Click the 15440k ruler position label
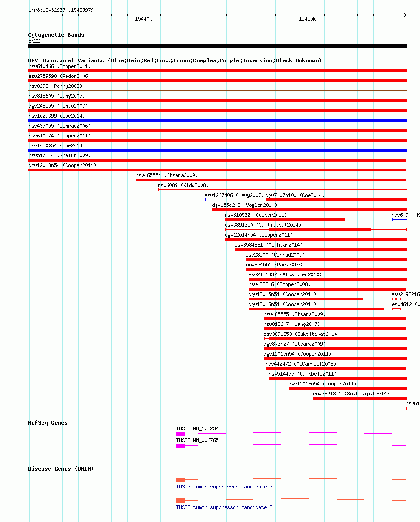The width and height of the screenshot is (420, 522). tap(143, 19)
